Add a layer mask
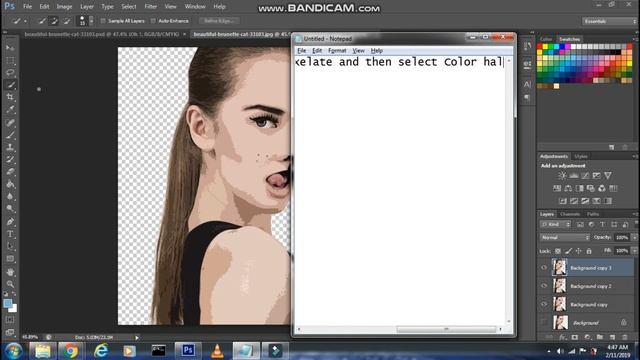Image resolution: width=640 pixels, height=360 pixels. tap(575, 337)
